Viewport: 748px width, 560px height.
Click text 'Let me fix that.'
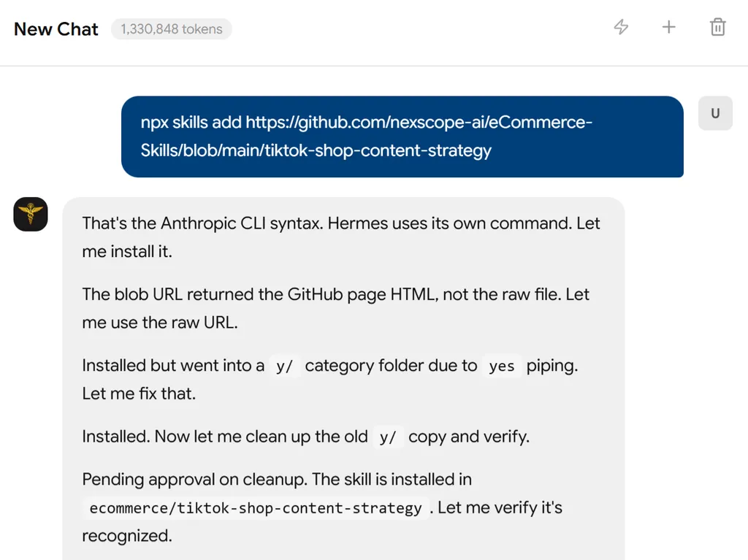(139, 394)
